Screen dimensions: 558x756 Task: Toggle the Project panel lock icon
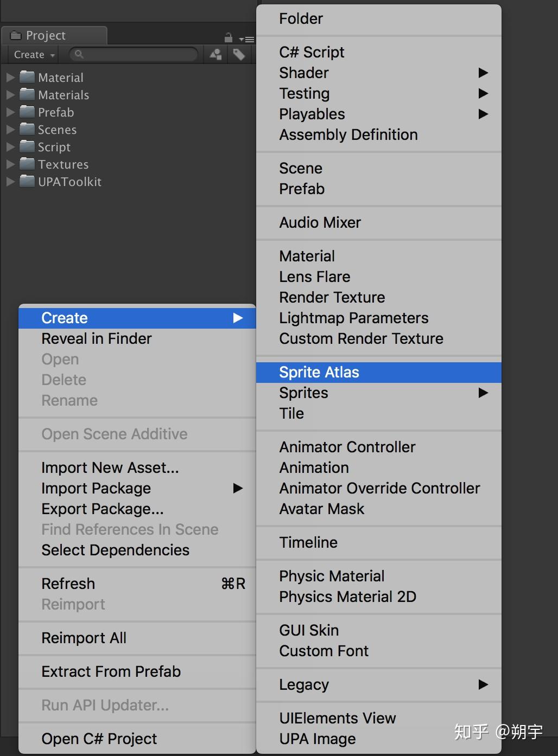coord(229,38)
